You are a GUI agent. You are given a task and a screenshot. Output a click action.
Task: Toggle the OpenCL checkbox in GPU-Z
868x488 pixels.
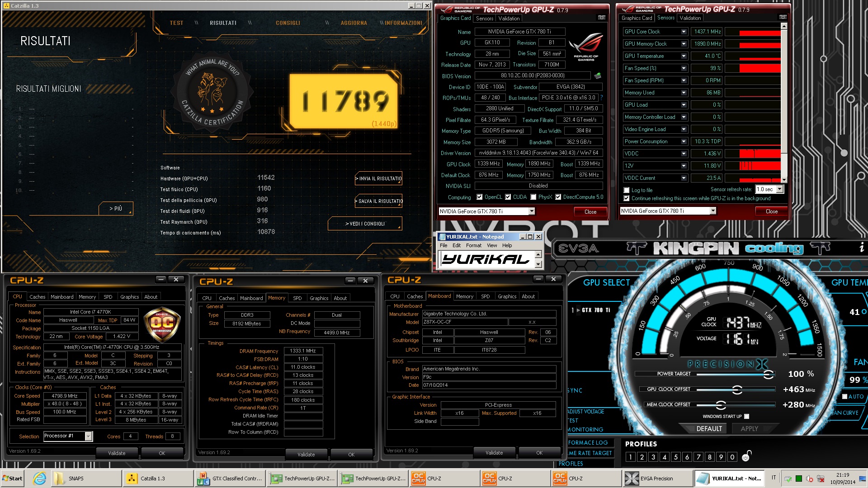coord(480,197)
